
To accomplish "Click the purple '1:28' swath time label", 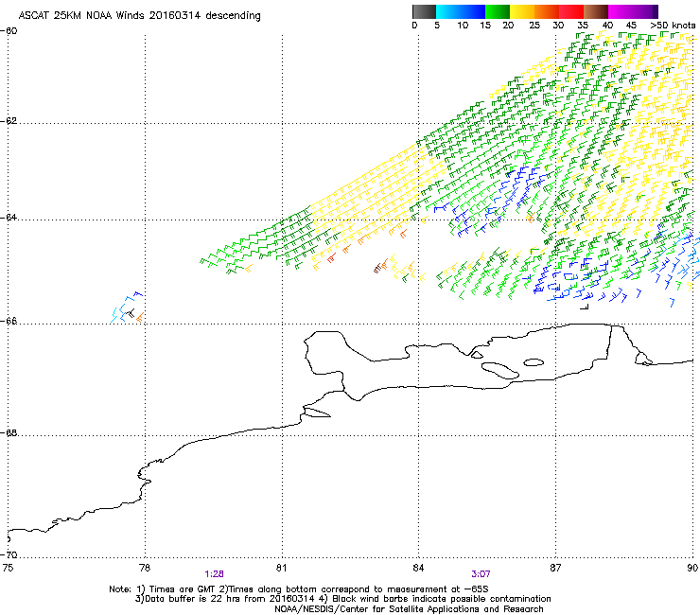I will pyautogui.click(x=215, y=574).
